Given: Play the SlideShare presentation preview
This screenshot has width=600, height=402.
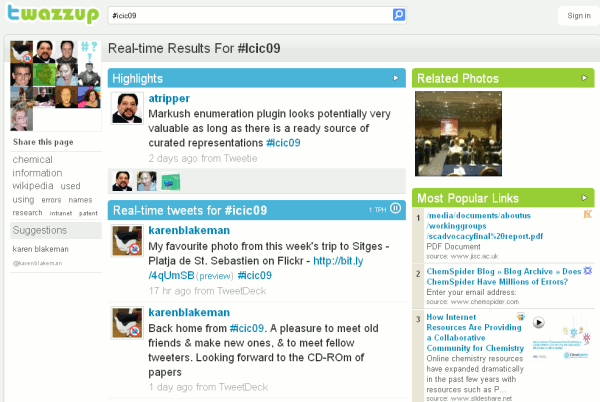Looking at the screenshot, I should point(538,322).
